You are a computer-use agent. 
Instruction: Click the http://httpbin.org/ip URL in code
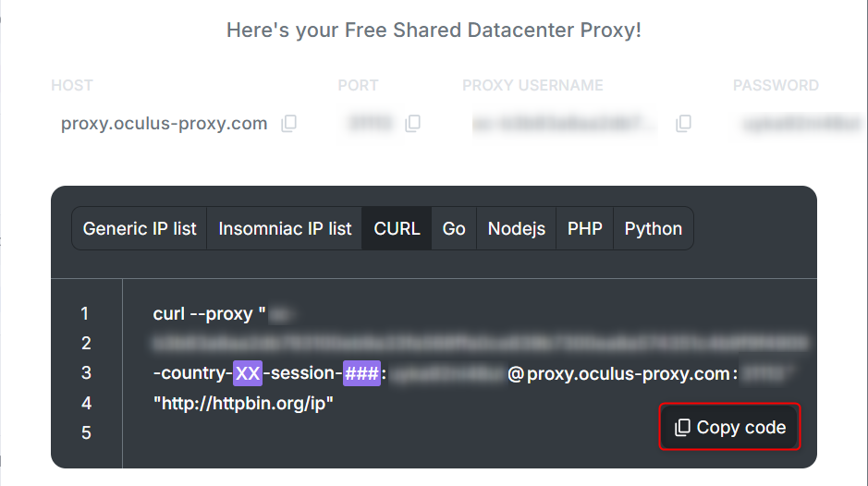[x=243, y=403]
